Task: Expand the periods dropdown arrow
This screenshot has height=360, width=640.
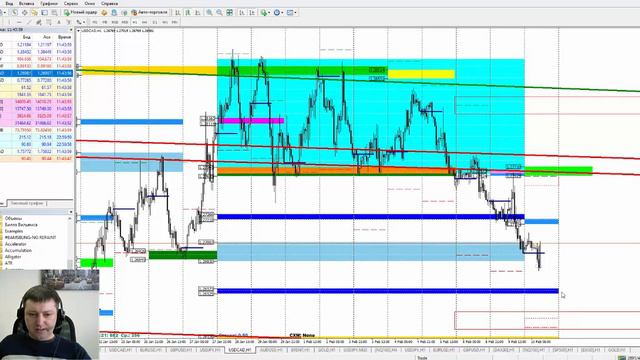Action: pyautogui.click(x=282, y=13)
